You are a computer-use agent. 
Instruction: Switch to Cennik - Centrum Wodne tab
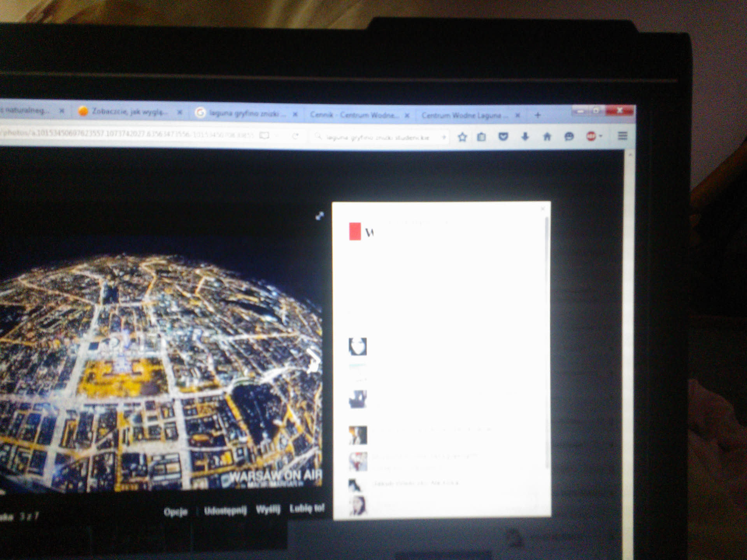354,115
